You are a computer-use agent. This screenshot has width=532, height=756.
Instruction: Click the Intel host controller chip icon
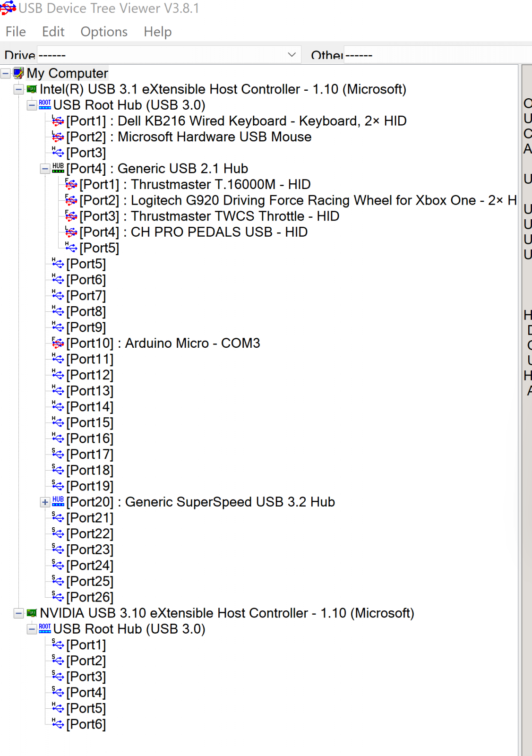tap(32, 89)
